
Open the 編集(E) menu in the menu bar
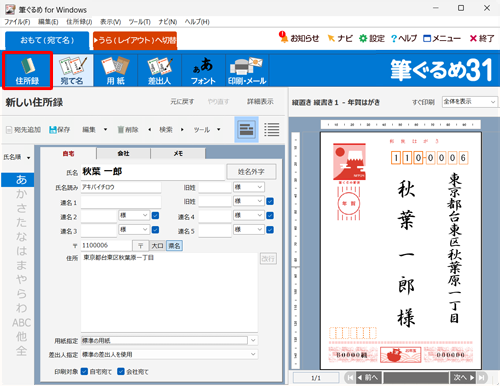tap(48, 22)
